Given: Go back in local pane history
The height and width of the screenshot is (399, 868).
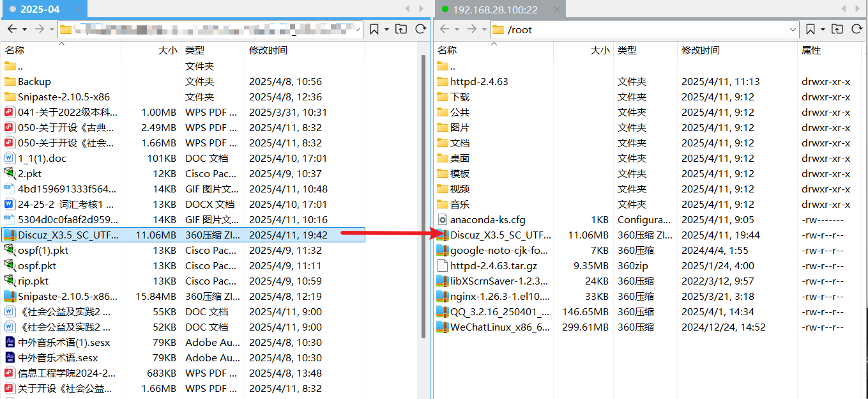Looking at the screenshot, I should (12, 29).
